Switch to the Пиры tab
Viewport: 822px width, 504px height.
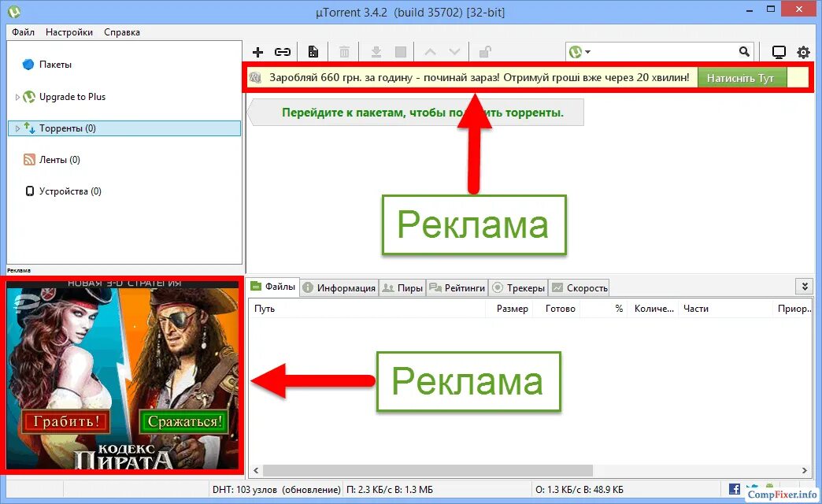click(x=402, y=288)
